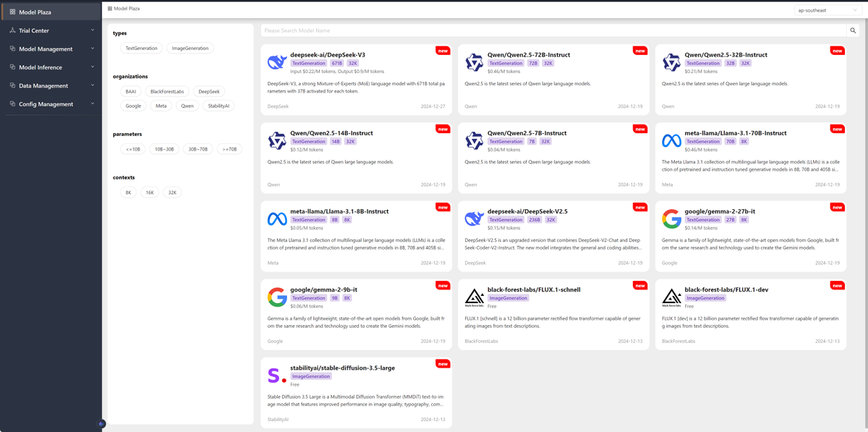Click the Model Plaza sidebar icon
The image size is (868, 432).
point(12,12)
